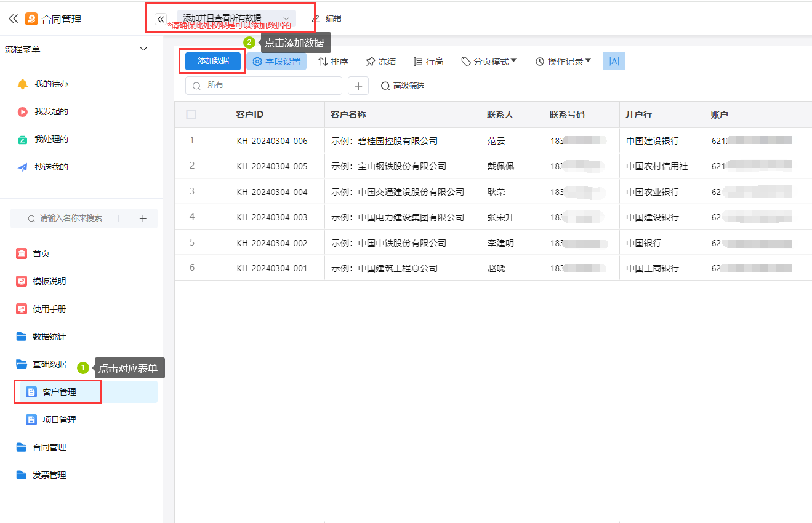
Task: Open the 添加并且查看所有数据 view dropdown
Action: point(236,18)
